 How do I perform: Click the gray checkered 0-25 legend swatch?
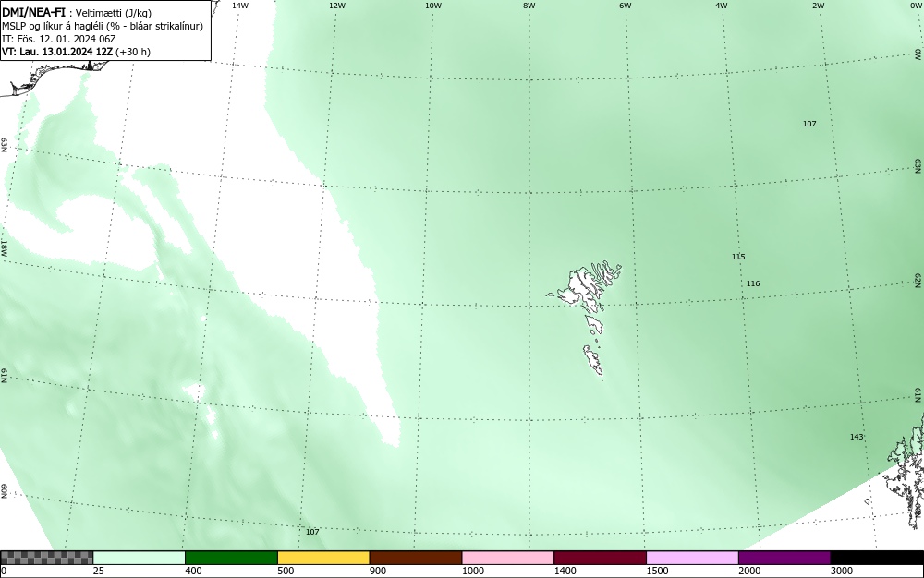(46, 558)
